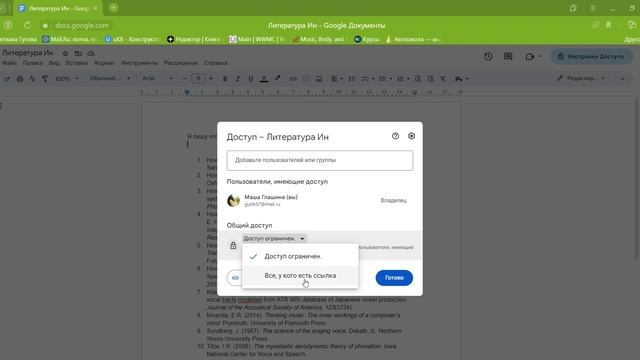This screenshot has height=360, width=640.
Task: Toggle bold formatting
Action: point(224,78)
